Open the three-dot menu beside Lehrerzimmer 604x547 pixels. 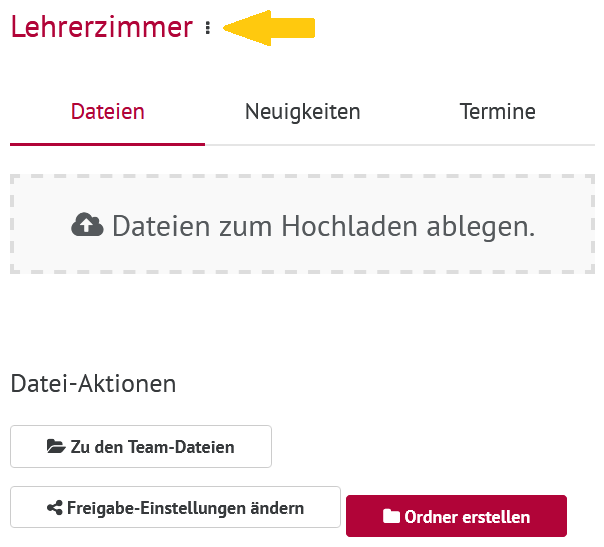coord(208,28)
